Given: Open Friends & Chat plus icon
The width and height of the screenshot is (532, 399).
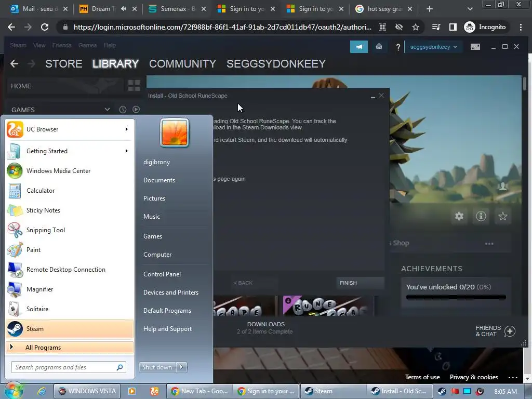Looking at the screenshot, I should pyautogui.click(x=510, y=331).
